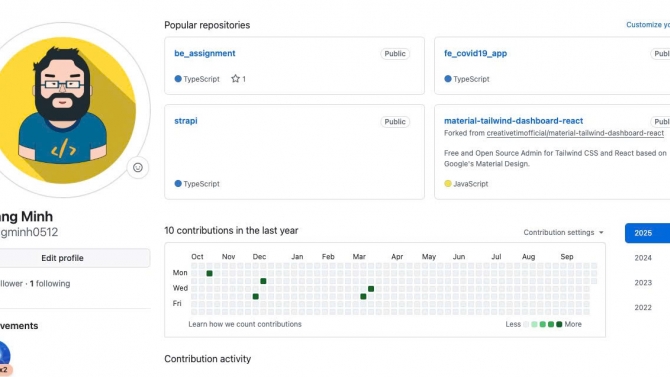670x377 pixels.
Task: Open the fe_covid19_app repository
Action: (x=476, y=53)
